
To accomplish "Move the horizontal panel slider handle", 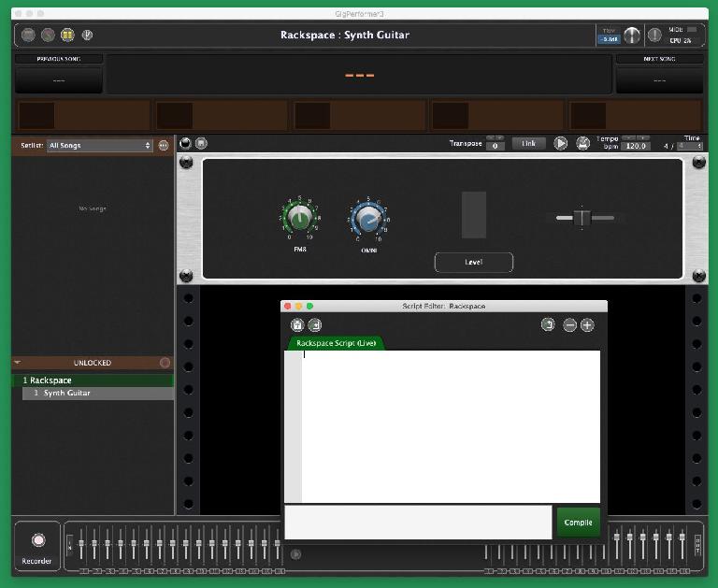I will (x=582, y=218).
